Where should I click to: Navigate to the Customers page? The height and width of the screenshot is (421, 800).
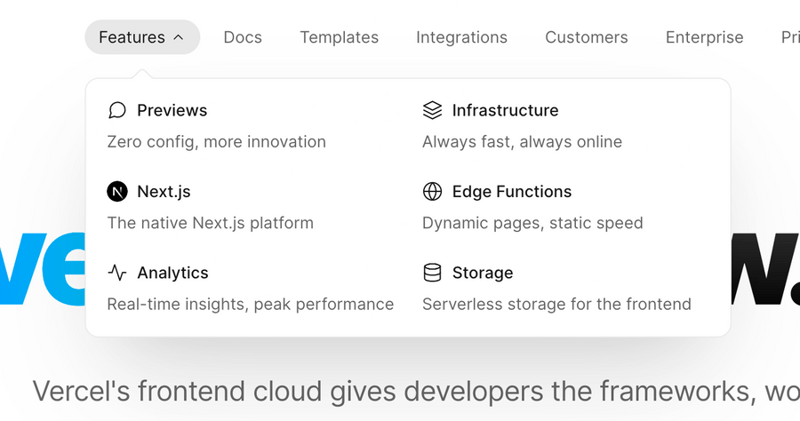[586, 37]
